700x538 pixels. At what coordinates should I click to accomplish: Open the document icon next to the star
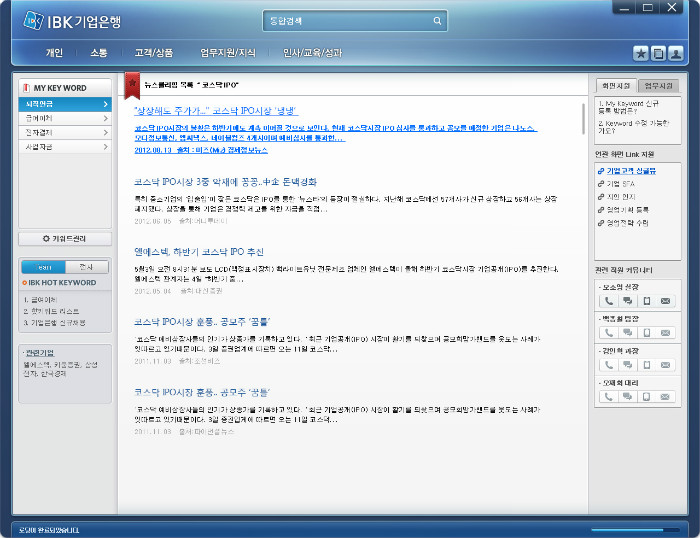tap(658, 53)
